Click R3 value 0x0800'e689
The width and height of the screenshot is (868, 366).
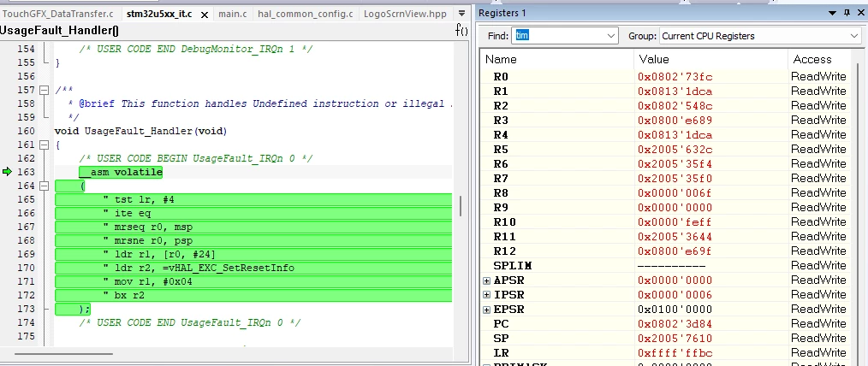coord(675,120)
